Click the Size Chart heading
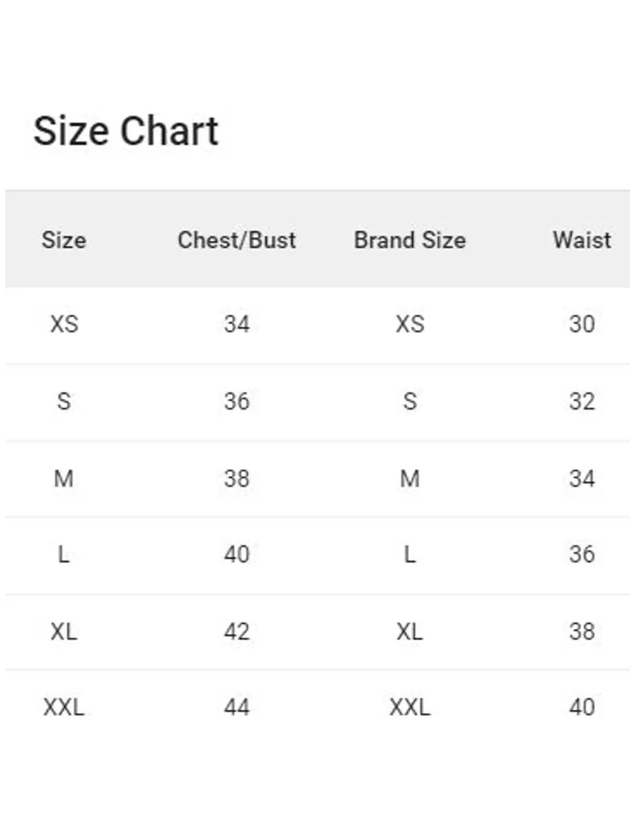This screenshot has height=840, width=630. click(125, 131)
